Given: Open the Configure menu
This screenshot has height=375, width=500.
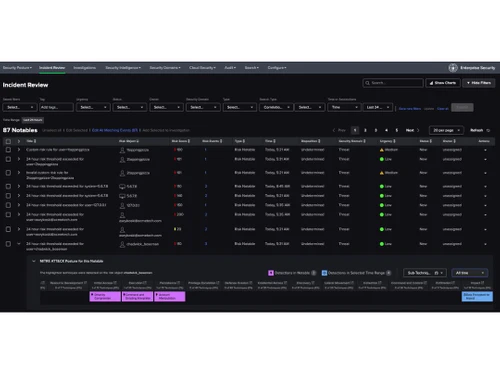Looking at the screenshot, I should click(x=277, y=68).
